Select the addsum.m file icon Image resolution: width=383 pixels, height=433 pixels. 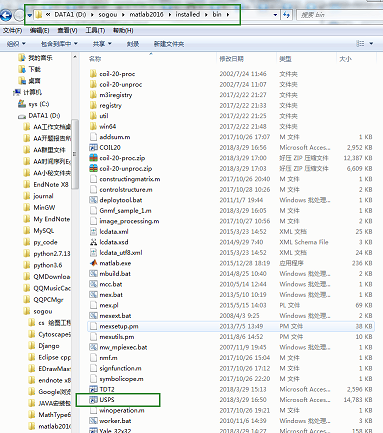click(x=93, y=137)
